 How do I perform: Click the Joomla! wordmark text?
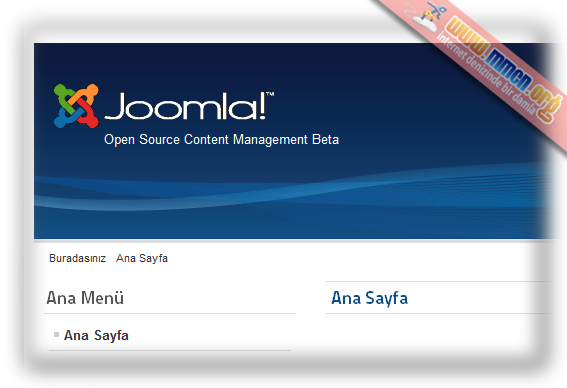(x=189, y=106)
